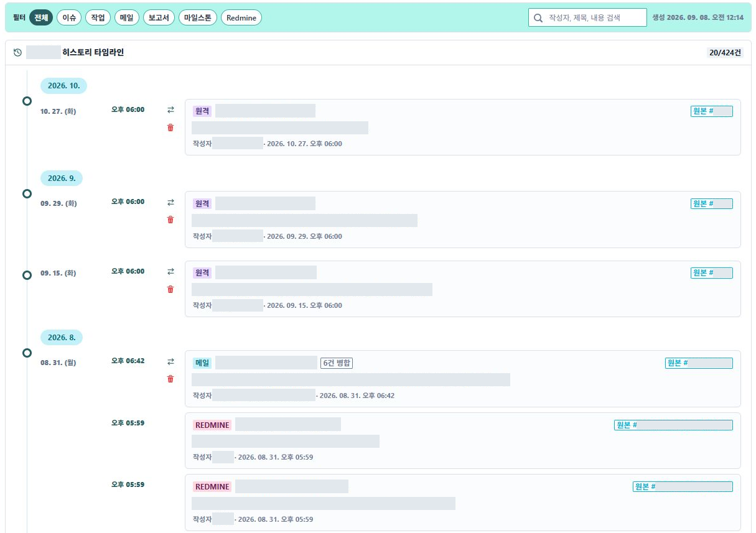Click the 히스토리 타임라인 heading

coord(93,53)
